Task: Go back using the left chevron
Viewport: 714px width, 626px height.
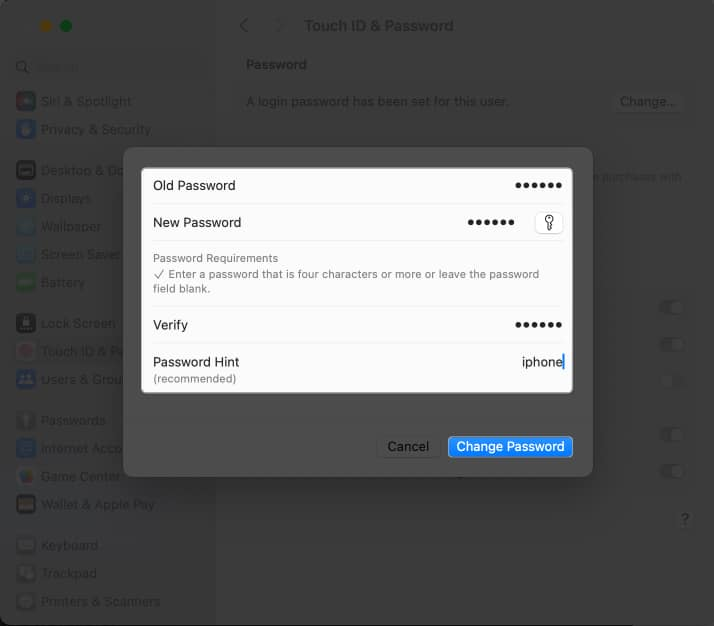Action: tap(244, 26)
